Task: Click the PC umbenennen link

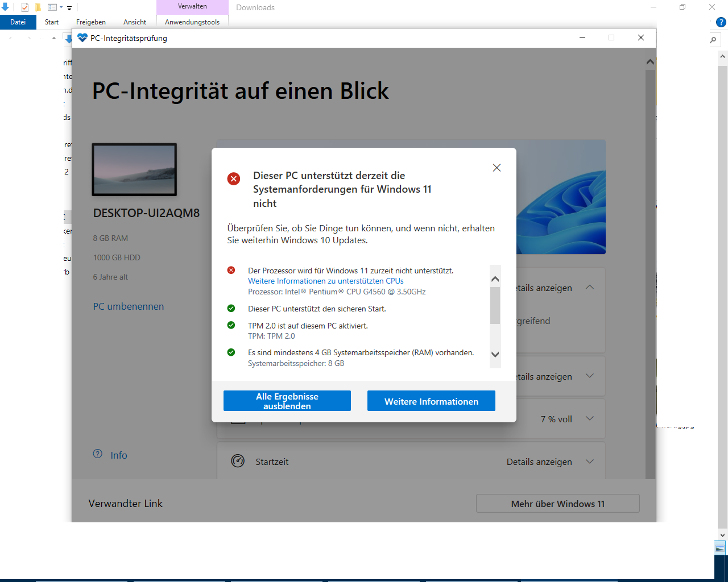Action: pyautogui.click(x=129, y=306)
